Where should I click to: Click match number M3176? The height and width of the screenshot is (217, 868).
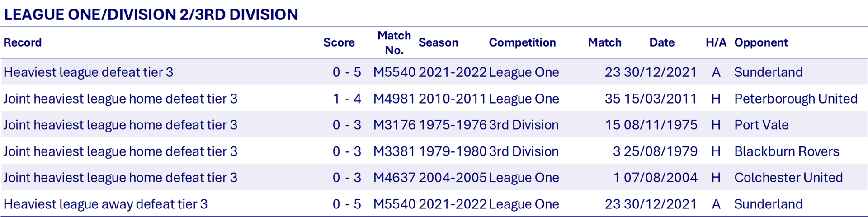pos(394,125)
